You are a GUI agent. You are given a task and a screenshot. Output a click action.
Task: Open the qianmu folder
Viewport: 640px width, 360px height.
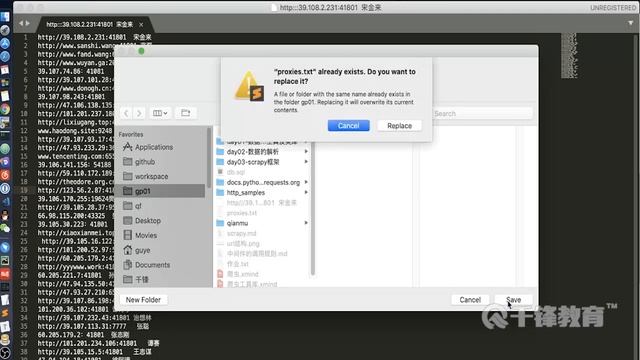point(237,223)
